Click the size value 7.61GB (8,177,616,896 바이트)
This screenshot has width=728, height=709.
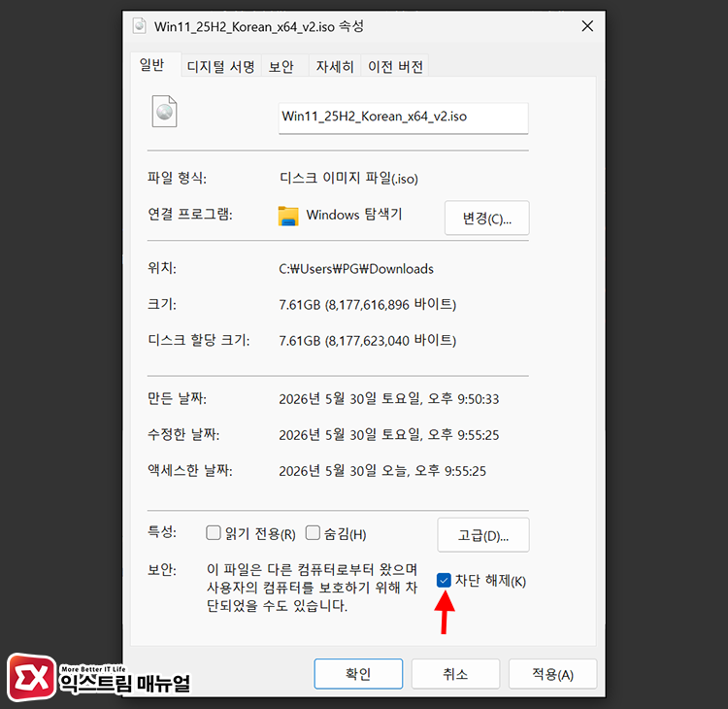pos(367,304)
